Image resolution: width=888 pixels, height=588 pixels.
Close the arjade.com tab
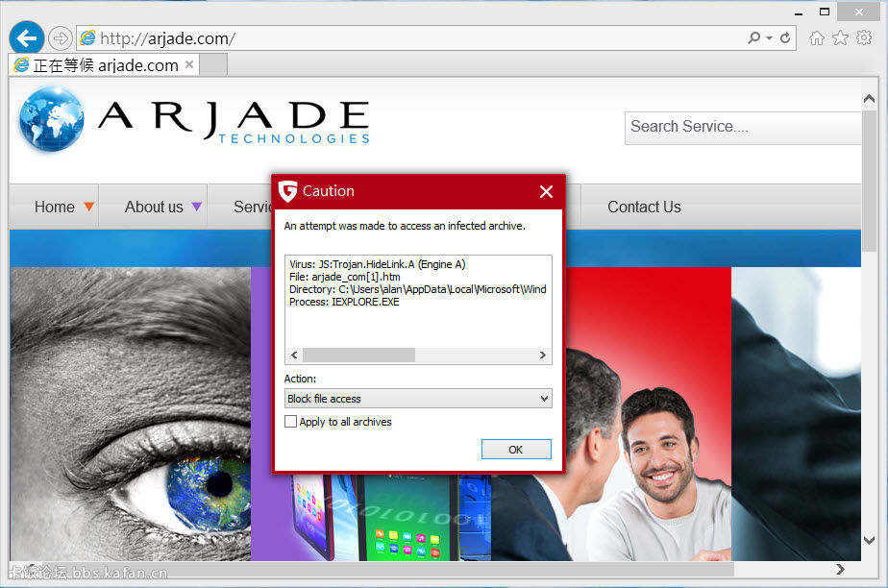[x=189, y=64]
